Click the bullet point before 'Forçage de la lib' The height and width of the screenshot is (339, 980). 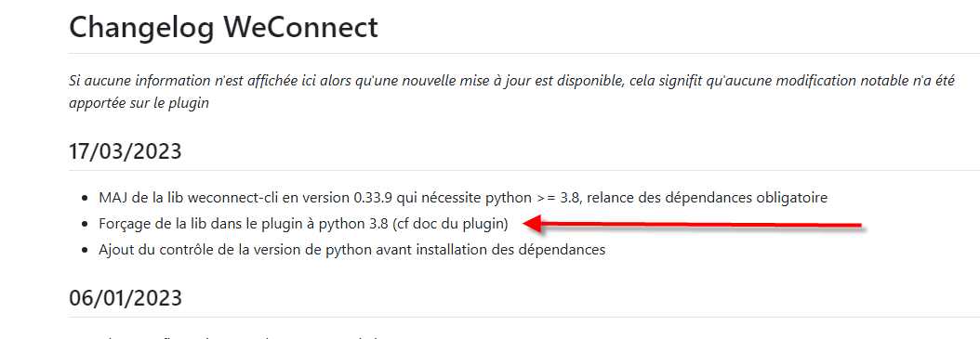click(x=85, y=224)
